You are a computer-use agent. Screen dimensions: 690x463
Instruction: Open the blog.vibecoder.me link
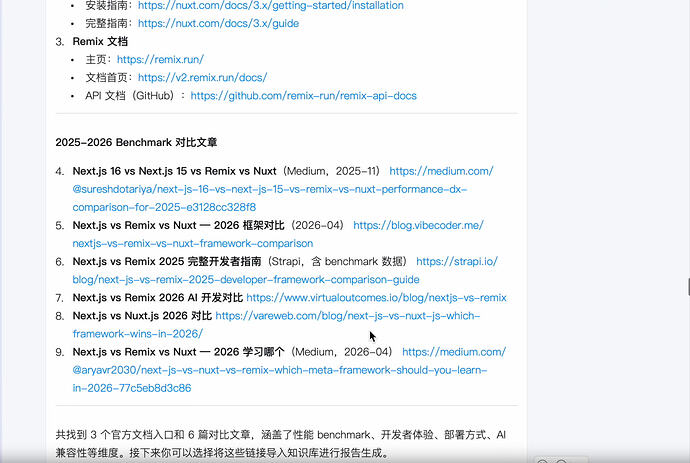418,225
